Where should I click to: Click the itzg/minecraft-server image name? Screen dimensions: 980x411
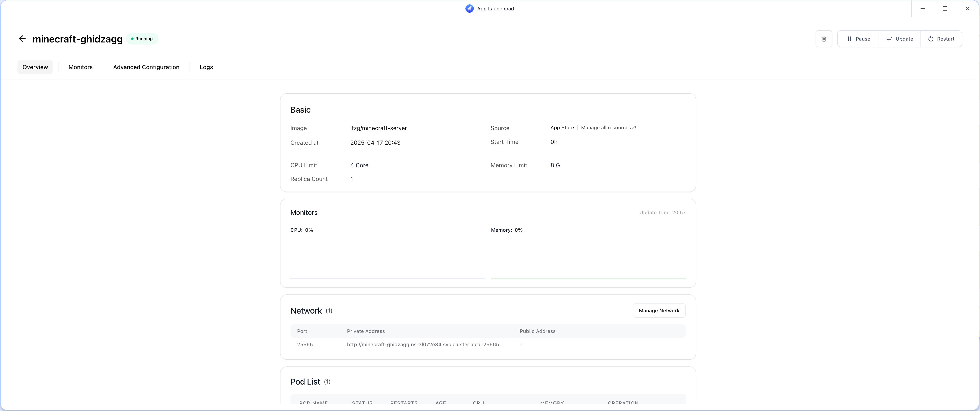[378, 128]
